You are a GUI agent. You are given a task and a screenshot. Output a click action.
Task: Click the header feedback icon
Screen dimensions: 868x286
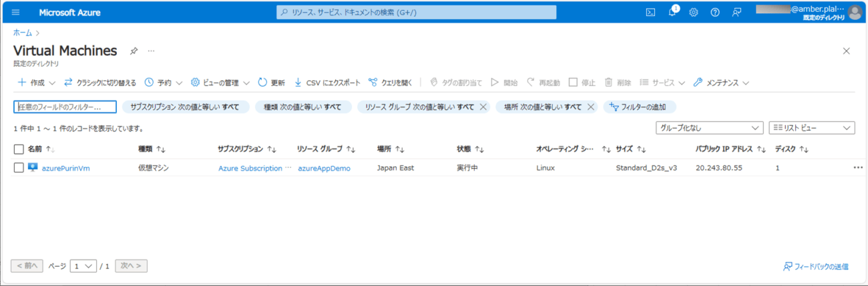point(736,12)
